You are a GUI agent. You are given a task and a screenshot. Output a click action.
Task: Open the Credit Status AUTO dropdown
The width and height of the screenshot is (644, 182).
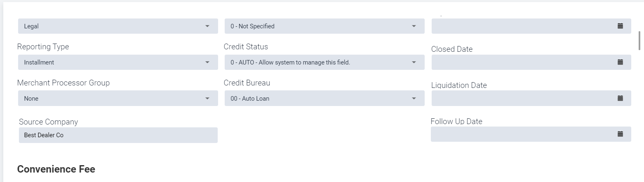tap(325, 62)
